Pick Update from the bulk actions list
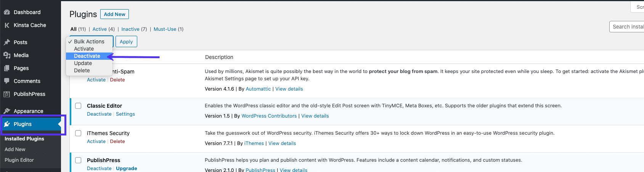This screenshot has width=644, height=172. (83, 63)
